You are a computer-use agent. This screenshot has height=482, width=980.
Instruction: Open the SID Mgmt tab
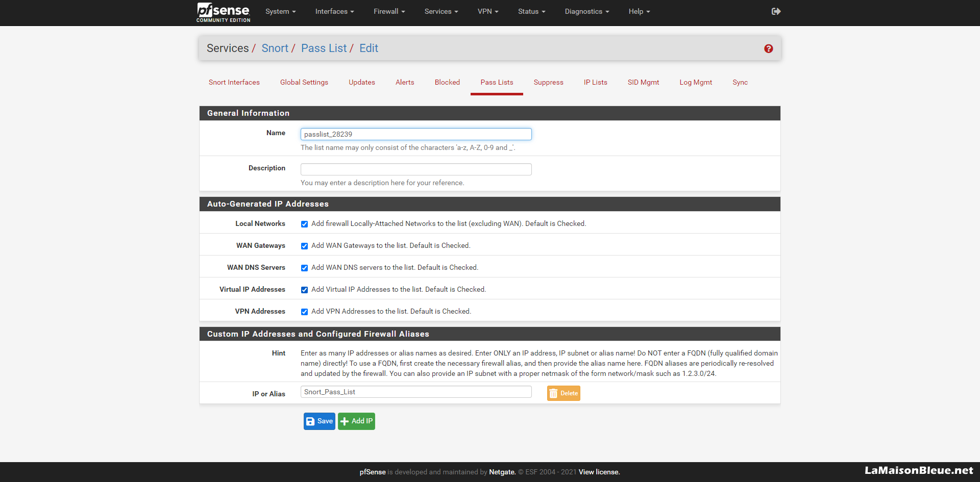pyautogui.click(x=643, y=82)
